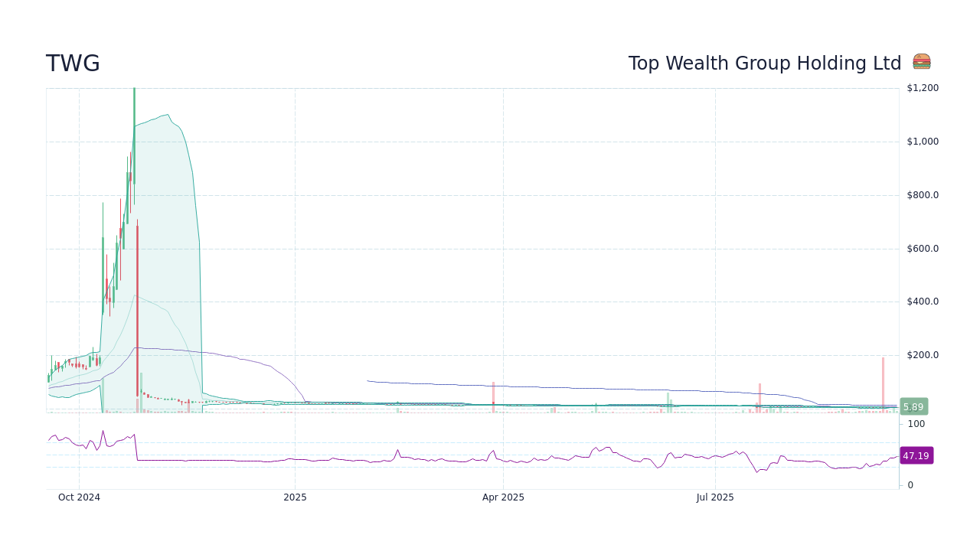Expand the Oct 2024 date marker
The height and width of the screenshot is (551, 980).
click(80, 497)
